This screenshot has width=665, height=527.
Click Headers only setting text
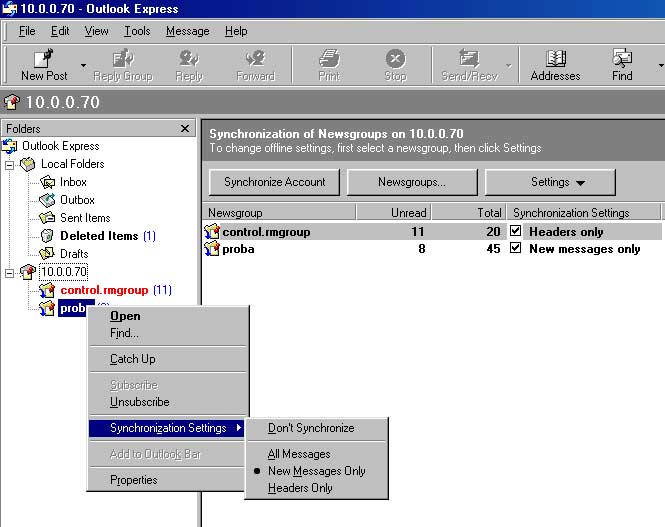(x=566, y=232)
